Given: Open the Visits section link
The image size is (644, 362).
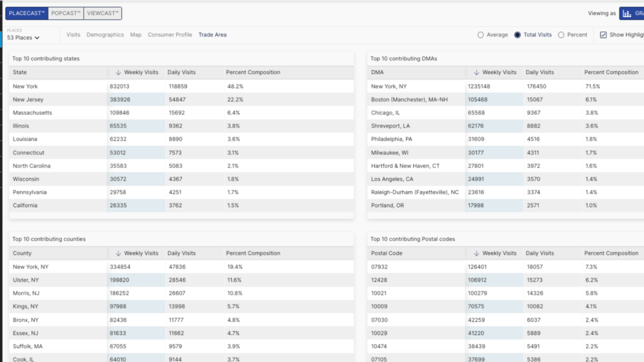Looking at the screenshot, I should click(x=74, y=35).
